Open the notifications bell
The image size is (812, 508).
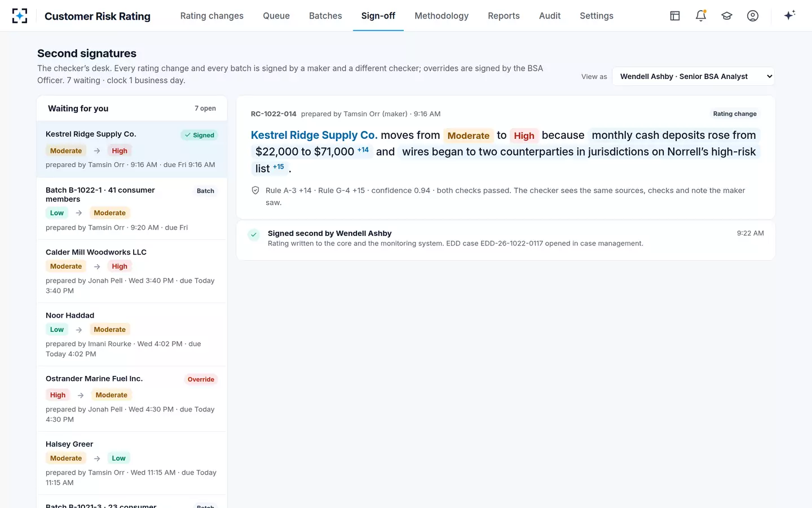click(701, 16)
